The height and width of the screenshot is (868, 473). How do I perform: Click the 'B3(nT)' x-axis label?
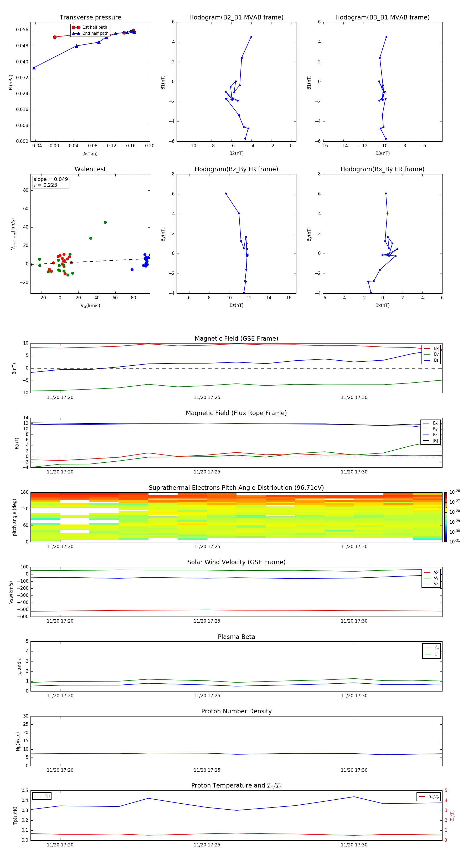[382, 153]
